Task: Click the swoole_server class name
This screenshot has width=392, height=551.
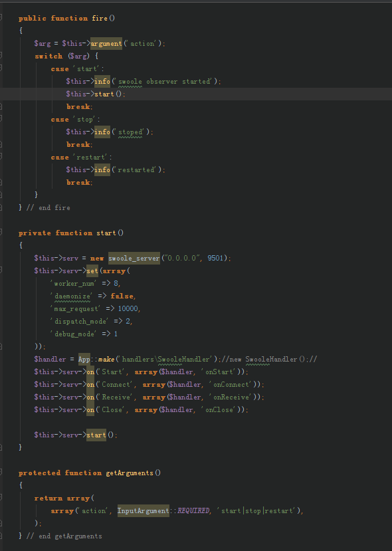Action: click(134, 259)
